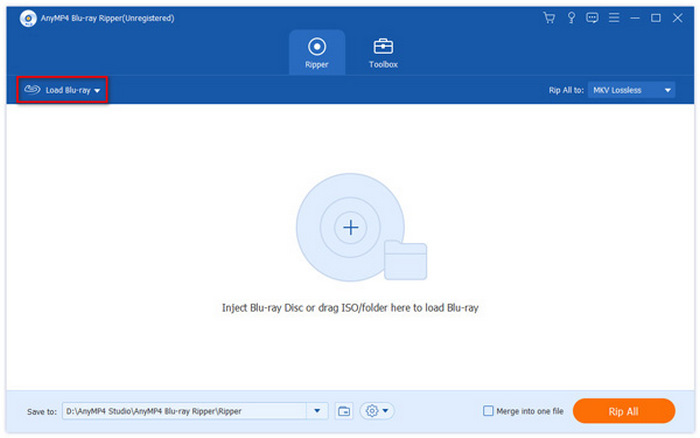Screen dimensions: 700x438
Task: Open the MKV Lossless format dropdown
Action: pos(631,90)
